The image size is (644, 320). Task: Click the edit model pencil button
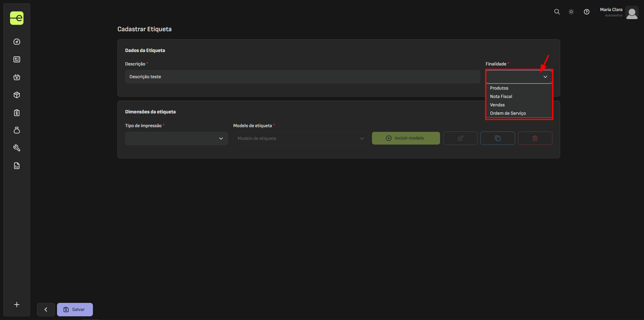click(x=460, y=138)
